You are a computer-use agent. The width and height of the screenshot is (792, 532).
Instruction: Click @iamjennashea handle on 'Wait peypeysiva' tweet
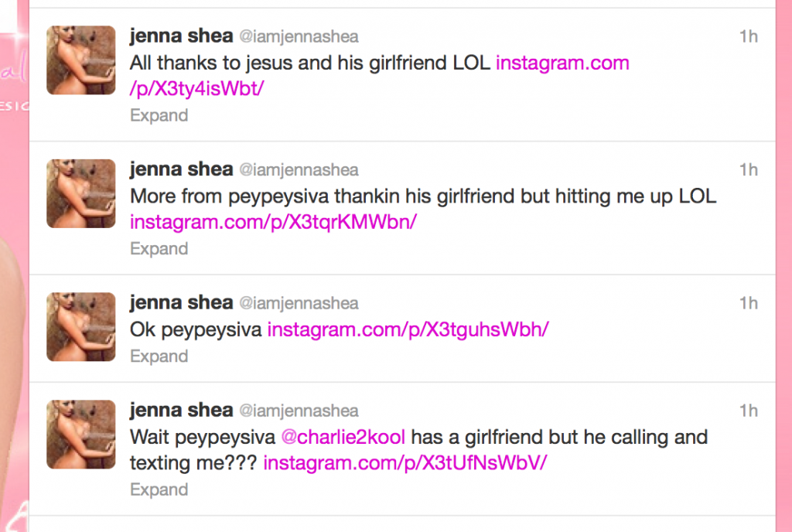point(299,411)
